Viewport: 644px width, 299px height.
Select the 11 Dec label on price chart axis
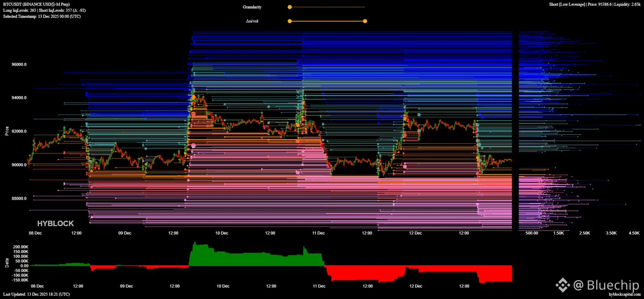pyautogui.click(x=318, y=234)
